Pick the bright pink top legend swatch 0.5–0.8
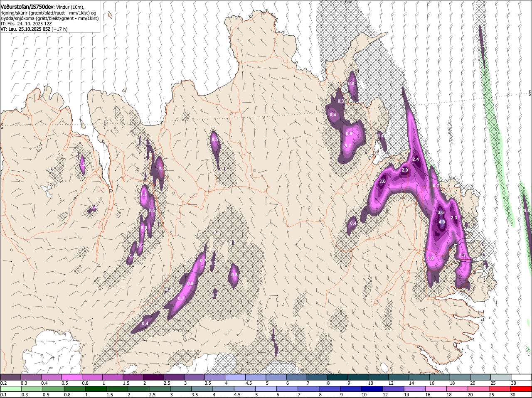This screenshot has width=532, height=398. [x=71, y=377]
